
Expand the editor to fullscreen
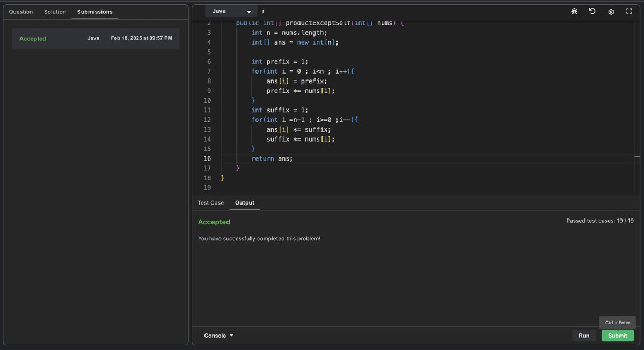pos(629,11)
